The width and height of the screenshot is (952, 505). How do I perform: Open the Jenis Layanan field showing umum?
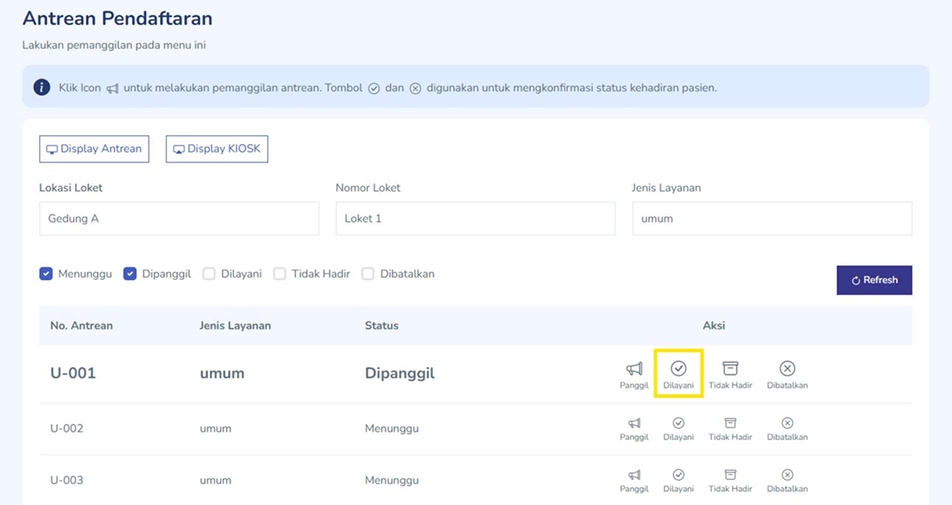click(772, 219)
